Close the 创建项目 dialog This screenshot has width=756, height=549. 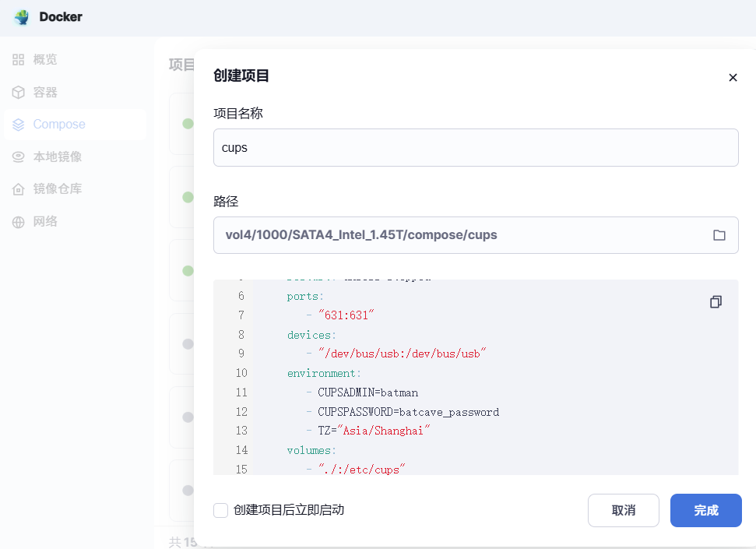point(733,77)
